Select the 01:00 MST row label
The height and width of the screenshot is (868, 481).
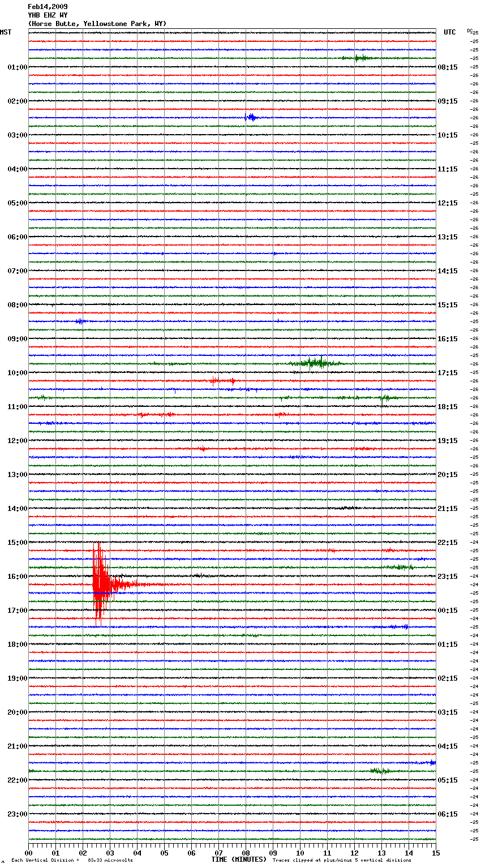coord(18,67)
